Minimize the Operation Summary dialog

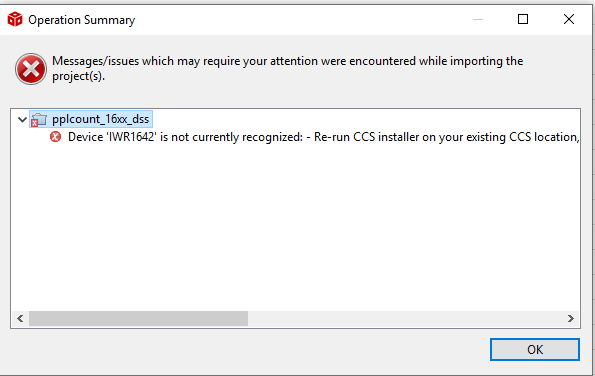click(x=478, y=19)
